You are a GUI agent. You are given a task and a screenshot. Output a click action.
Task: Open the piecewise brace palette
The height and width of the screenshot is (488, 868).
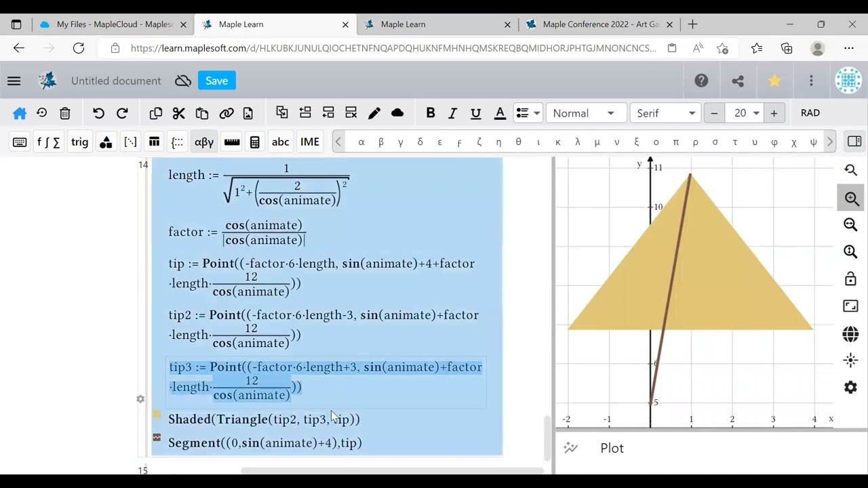pos(178,142)
